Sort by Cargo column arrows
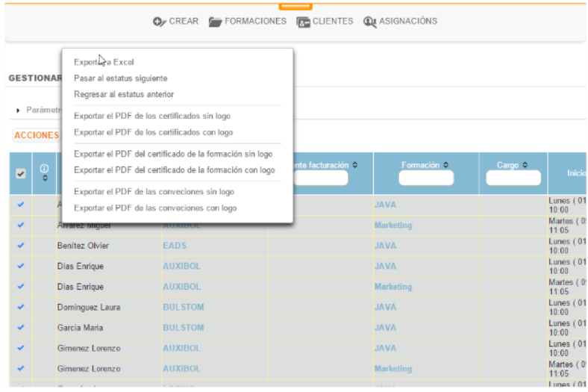The image size is (588, 392). click(525, 165)
